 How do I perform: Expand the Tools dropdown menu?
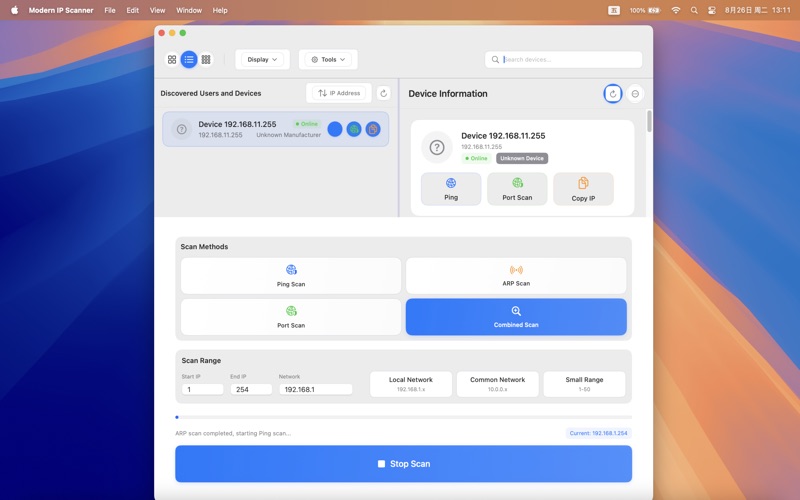coord(328,60)
